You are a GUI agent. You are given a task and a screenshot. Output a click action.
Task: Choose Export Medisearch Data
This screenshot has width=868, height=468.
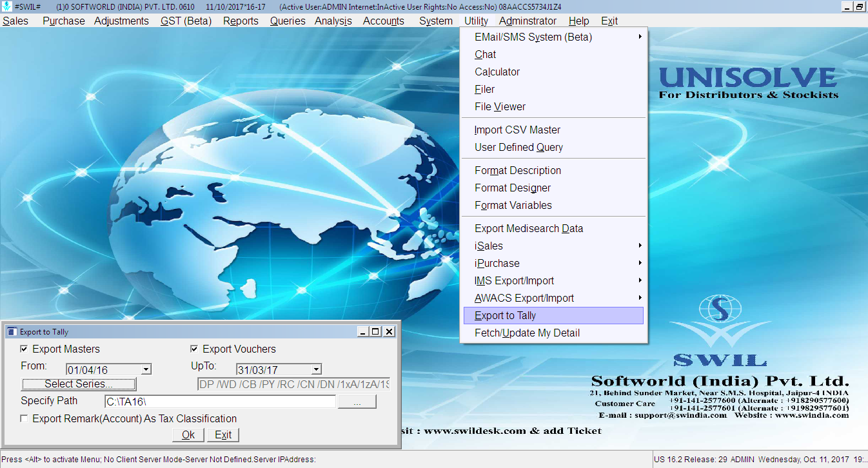point(554,229)
